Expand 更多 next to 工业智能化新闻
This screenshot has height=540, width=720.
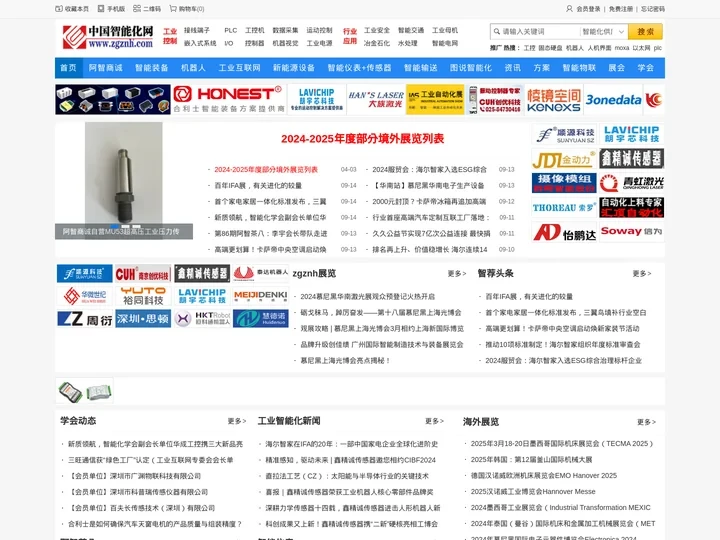tap(434, 421)
